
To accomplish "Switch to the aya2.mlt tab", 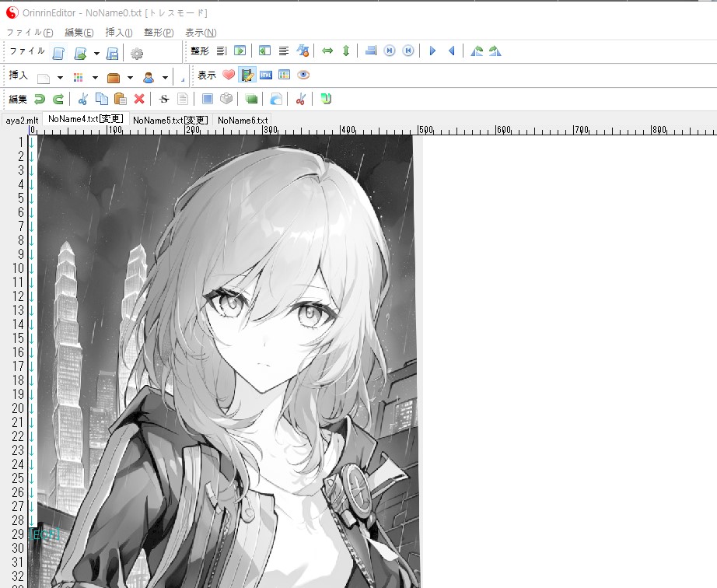I will click(22, 121).
